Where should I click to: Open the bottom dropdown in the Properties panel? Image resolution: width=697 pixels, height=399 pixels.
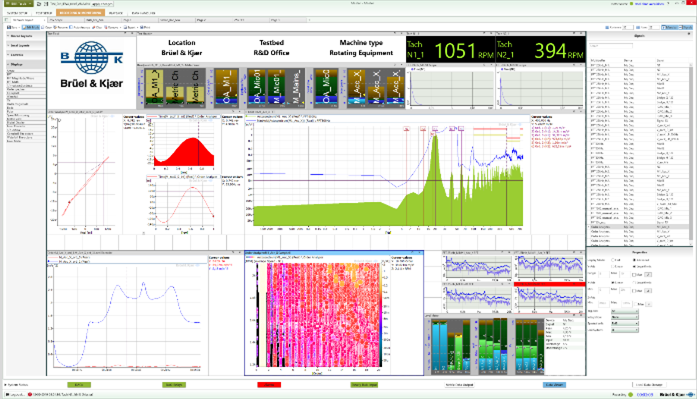625,330
